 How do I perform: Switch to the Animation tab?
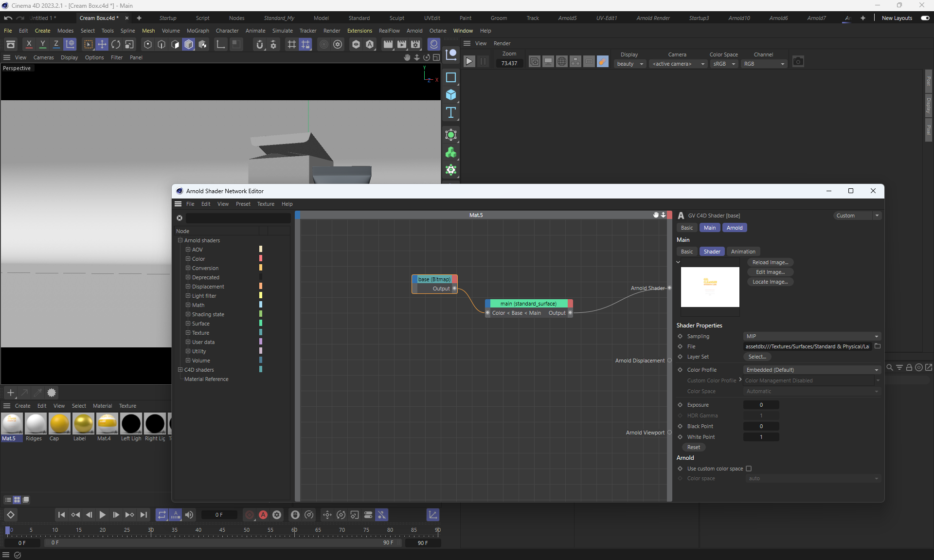pos(743,252)
